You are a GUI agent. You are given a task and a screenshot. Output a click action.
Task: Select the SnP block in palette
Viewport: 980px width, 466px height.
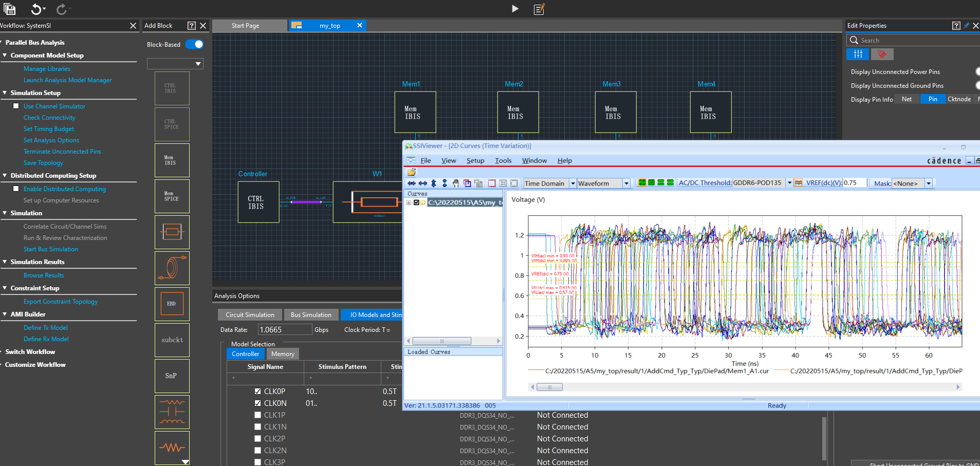172,376
